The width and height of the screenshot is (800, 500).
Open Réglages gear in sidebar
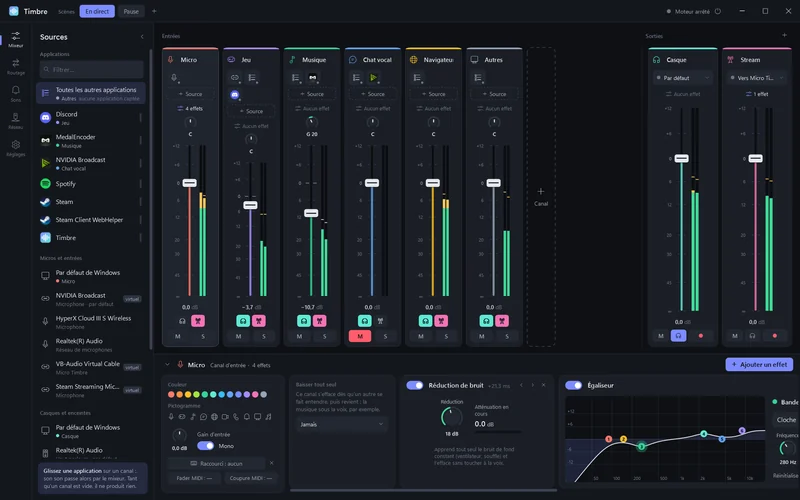(16, 148)
